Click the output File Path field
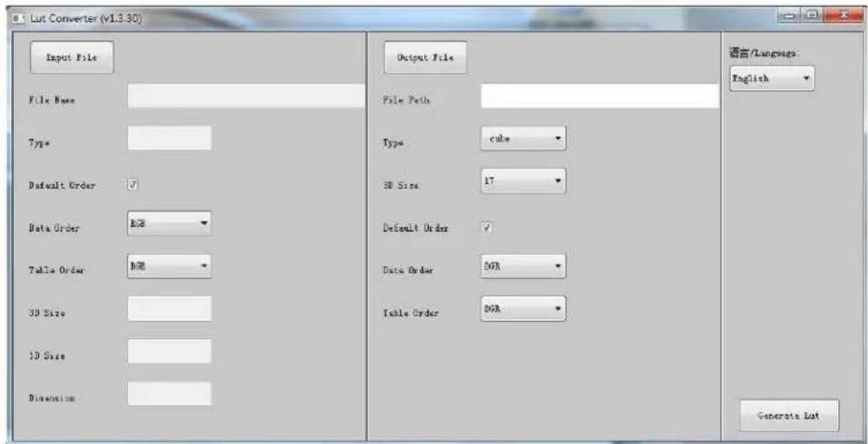The width and height of the screenshot is (868, 444). (x=600, y=95)
